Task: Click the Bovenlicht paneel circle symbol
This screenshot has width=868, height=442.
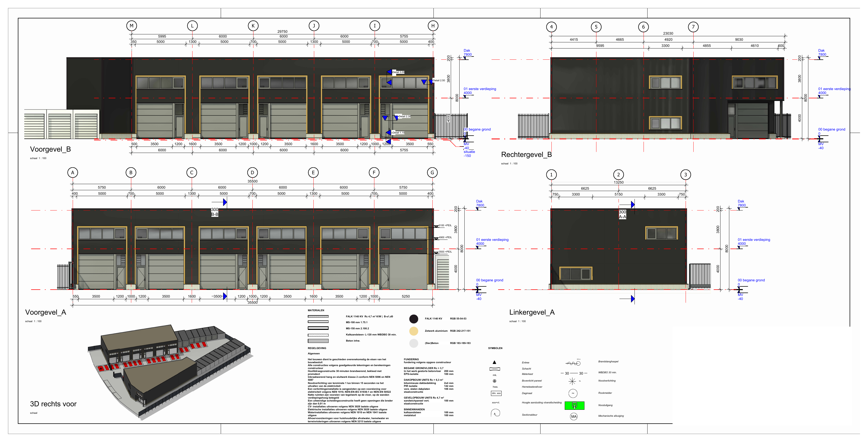Action: coord(494,381)
